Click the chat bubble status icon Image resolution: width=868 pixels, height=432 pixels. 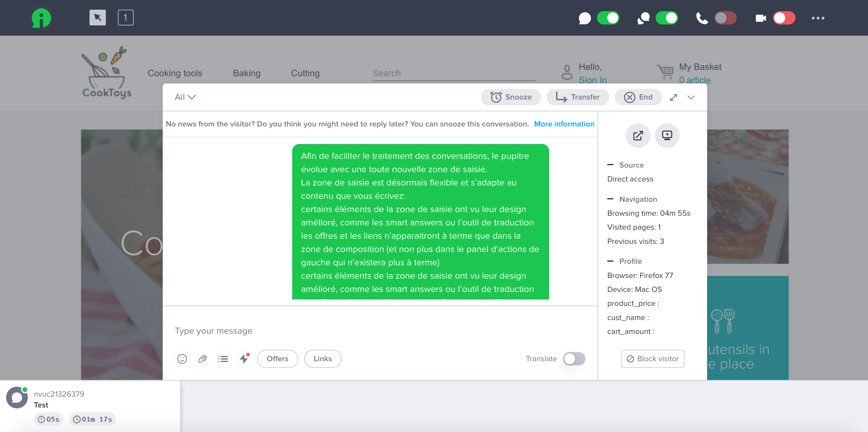[585, 18]
